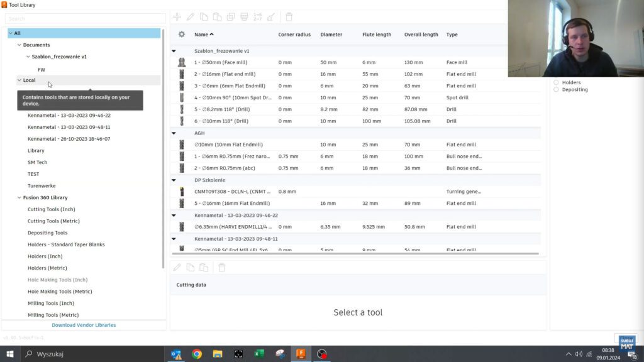Click the paste tool icon in top toolbar
Image resolution: width=644 pixels, height=362 pixels.
pos(217,17)
